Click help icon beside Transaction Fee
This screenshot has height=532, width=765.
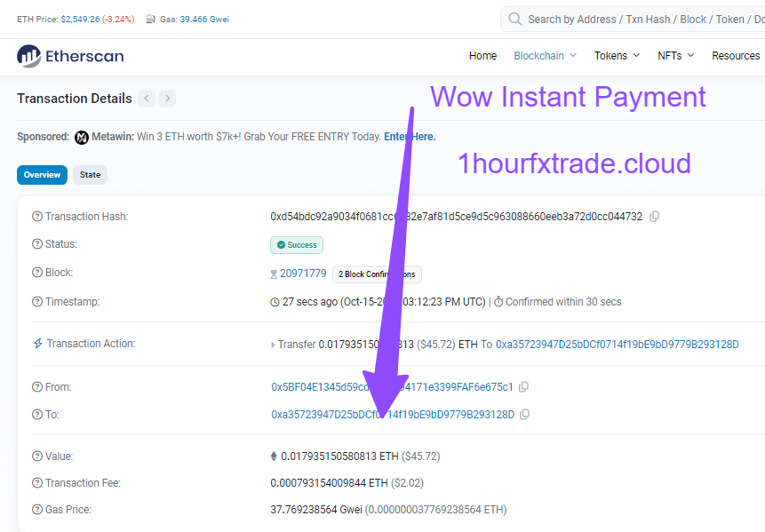pyautogui.click(x=37, y=483)
